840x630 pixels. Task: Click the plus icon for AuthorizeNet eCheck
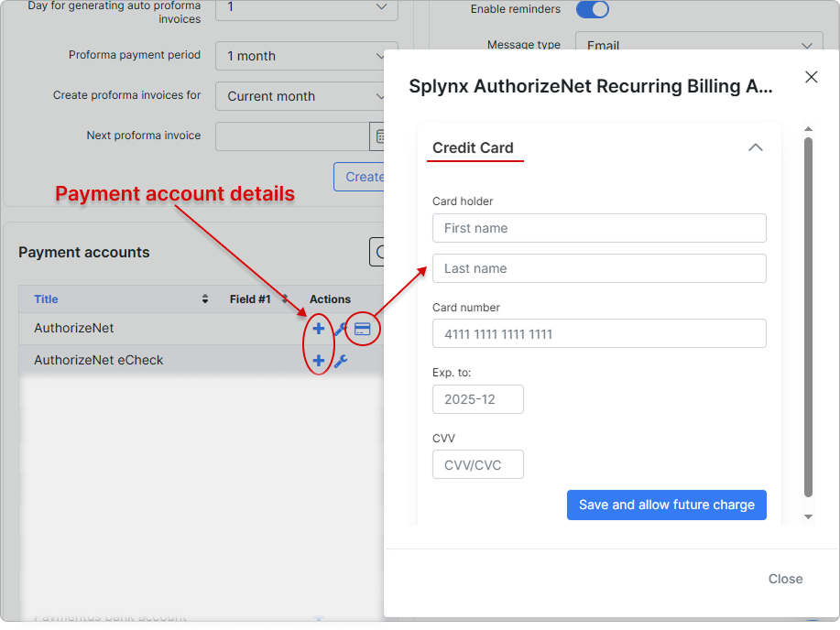(x=319, y=361)
